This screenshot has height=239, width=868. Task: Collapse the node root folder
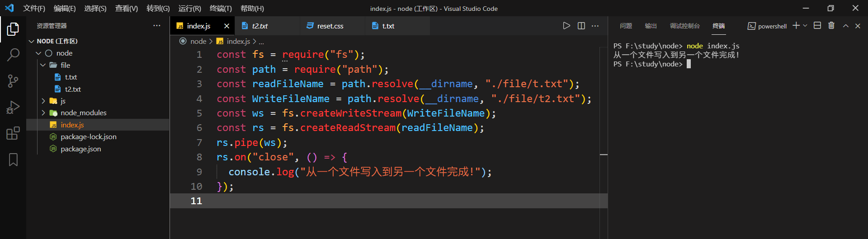tap(38, 53)
